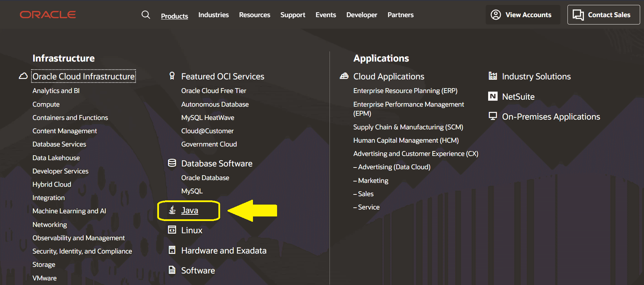Image resolution: width=644 pixels, height=285 pixels.
Task: Click the Software document icon
Action: tap(172, 270)
